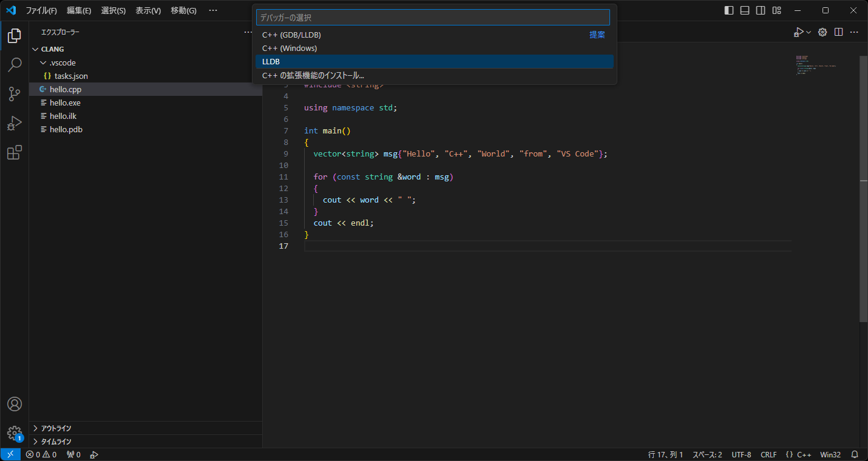Click the 提案 link in the debugger picker
The width and height of the screenshot is (868, 461).
point(597,35)
